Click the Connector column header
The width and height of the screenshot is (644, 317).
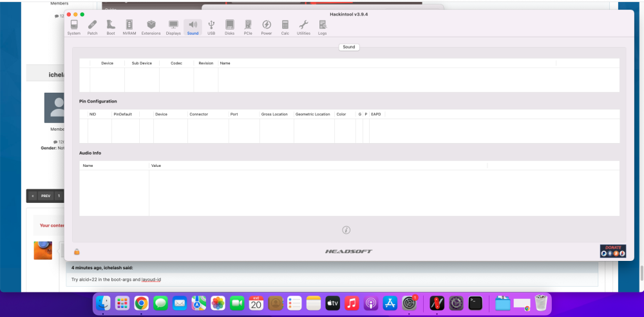208,114
